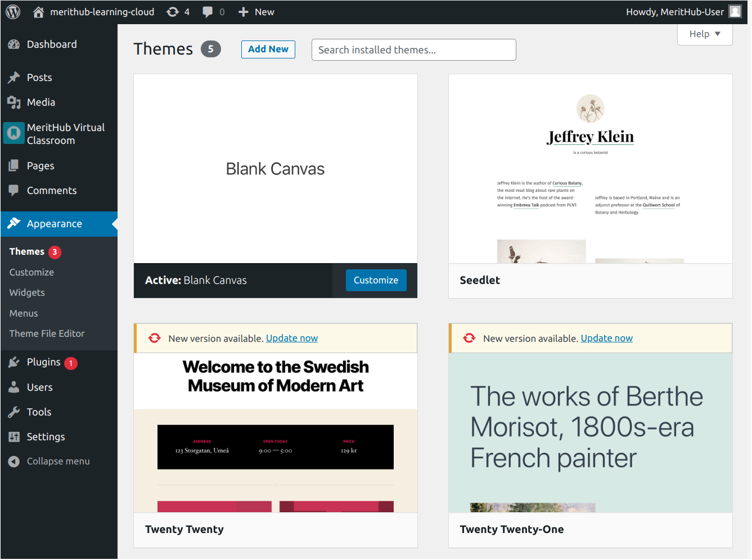
Task: Click the Twenty Twenty theme name
Action: coord(184,529)
